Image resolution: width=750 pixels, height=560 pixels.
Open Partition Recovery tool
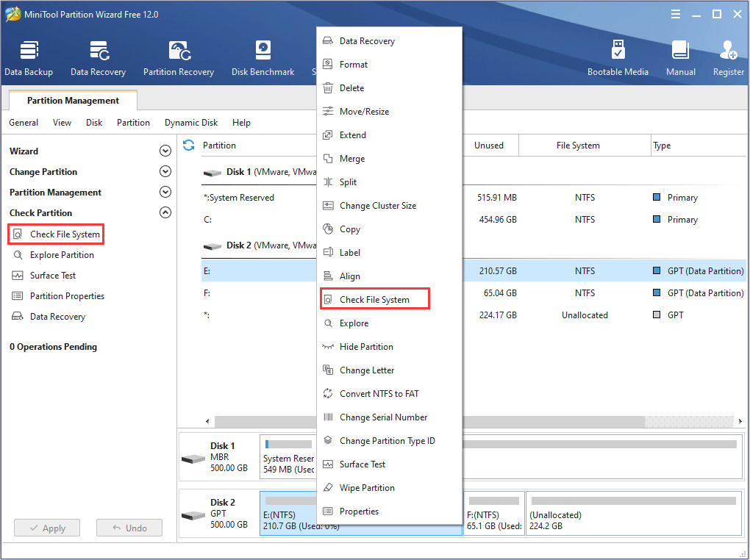click(179, 58)
